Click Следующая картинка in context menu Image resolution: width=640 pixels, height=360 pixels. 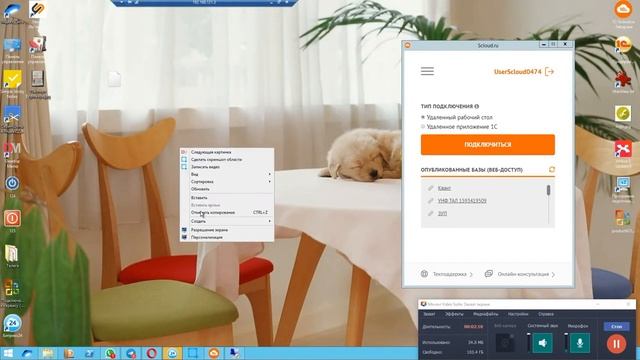point(227,152)
